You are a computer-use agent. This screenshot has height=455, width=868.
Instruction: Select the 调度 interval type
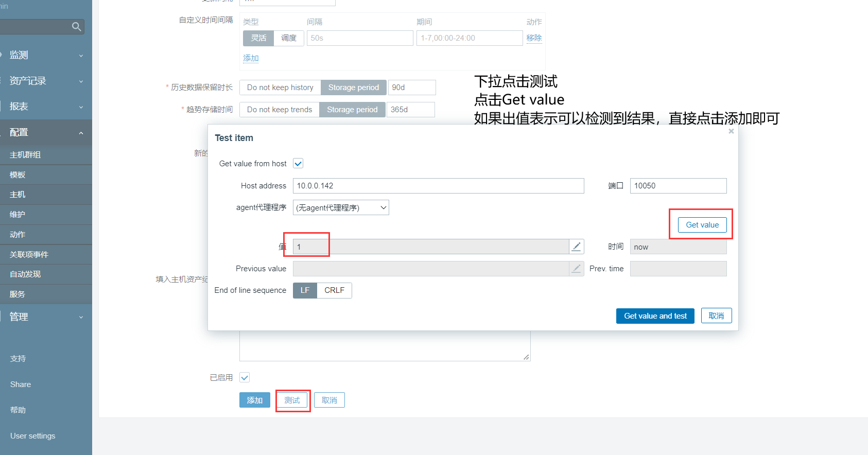(x=289, y=38)
